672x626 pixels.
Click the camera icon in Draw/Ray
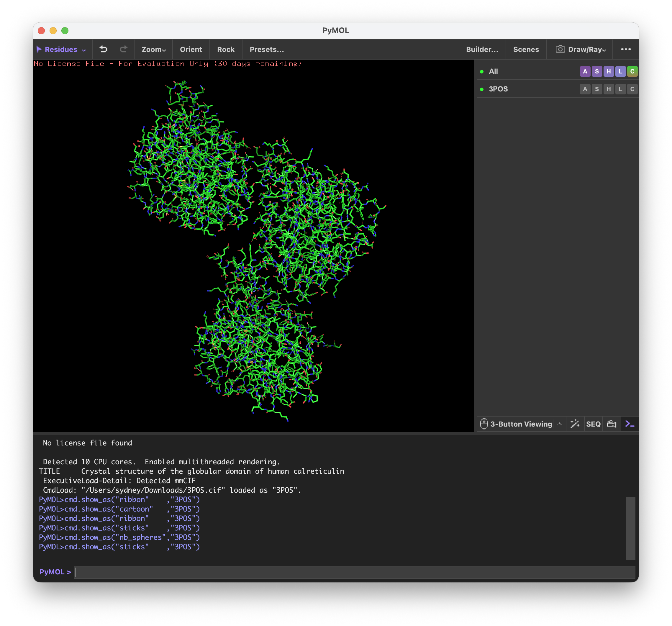[560, 49]
